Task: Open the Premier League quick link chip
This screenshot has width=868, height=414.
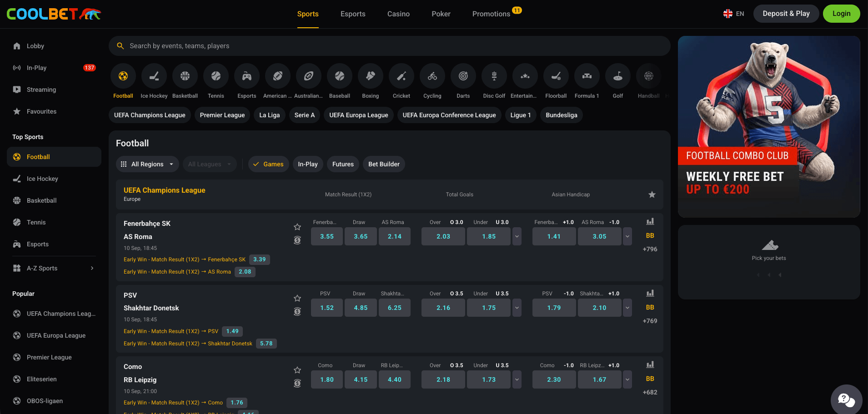Action: pos(222,115)
